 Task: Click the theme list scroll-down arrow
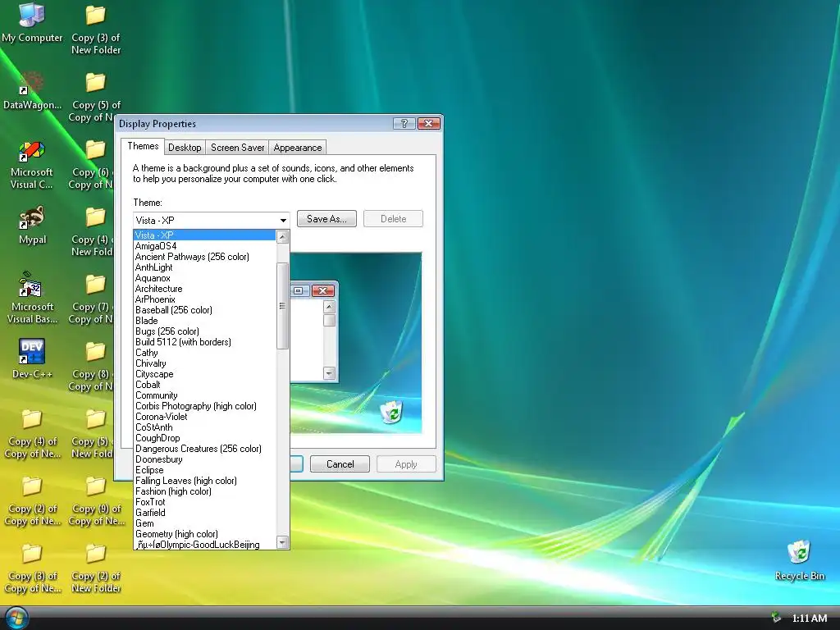point(283,542)
